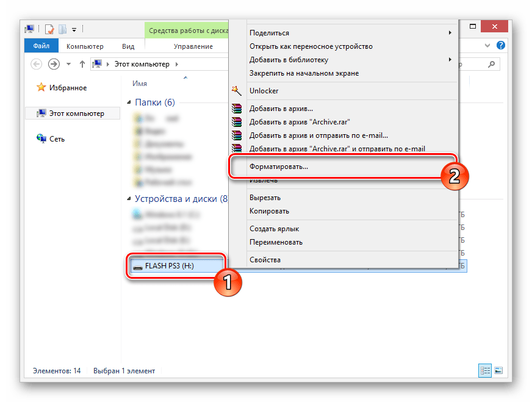Click the WinRAR icon beside "Добавить в архив..."
The width and height of the screenshot is (532, 402).
[237, 109]
